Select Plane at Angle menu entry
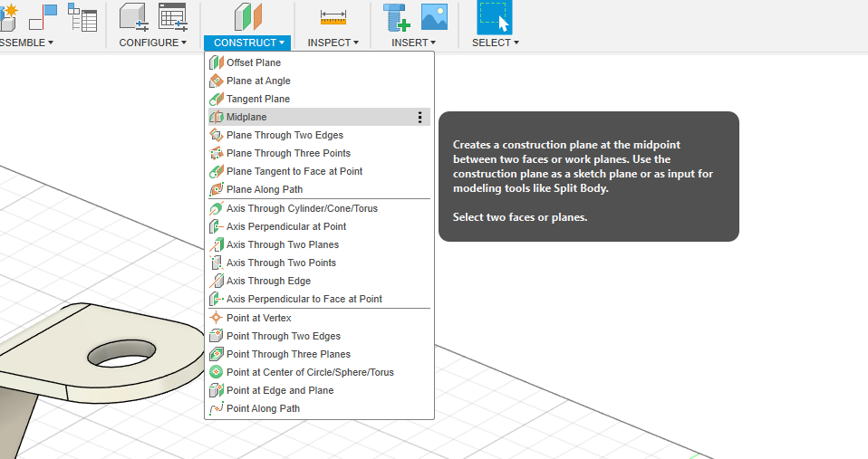Viewport: 868px width, 459px height. coord(258,81)
